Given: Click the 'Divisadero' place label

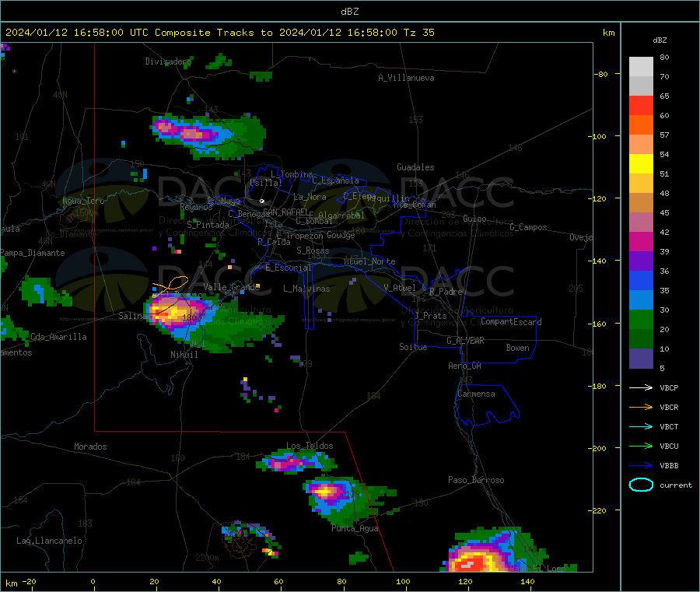Looking at the screenshot, I should (x=168, y=61).
